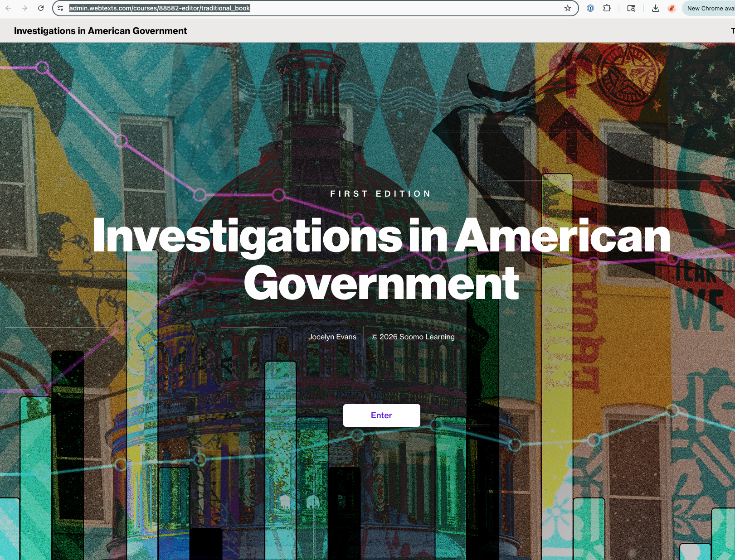
Task: Click the author name Jocelyn Evans
Action: pyautogui.click(x=332, y=337)
